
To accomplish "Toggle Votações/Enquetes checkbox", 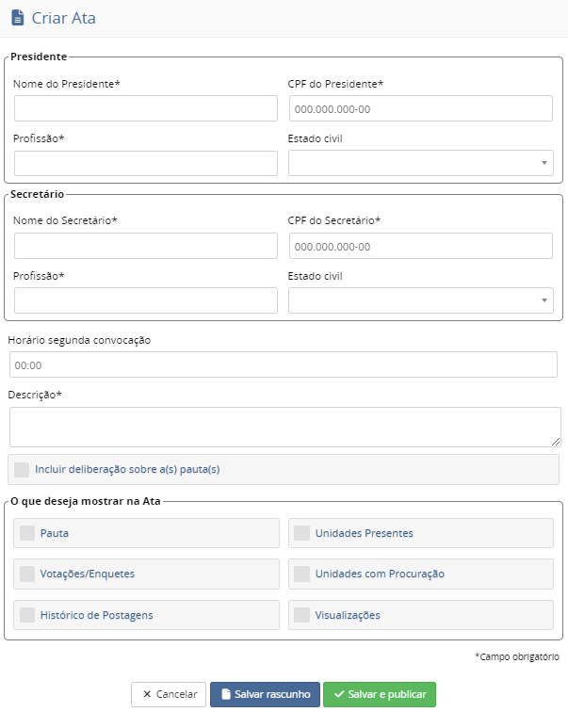I will pos(27,574).
